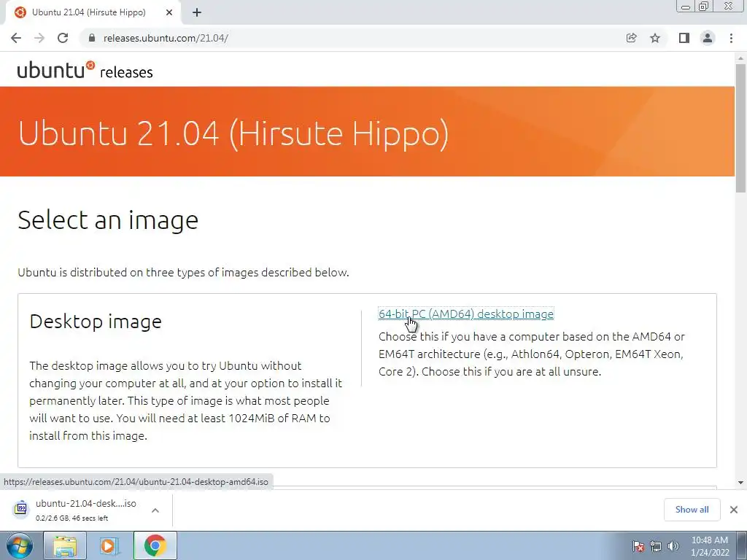Screen dimensions: 747x560
Task: Close the Ubuntu 21.04 tab
Action: [x=169, y=12]
